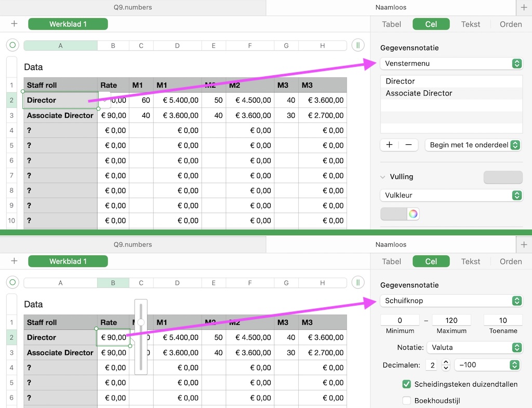Open a new tab with the top plus
Image resolution: width=532 pixels, height=408 pixels.
(524, 7)
